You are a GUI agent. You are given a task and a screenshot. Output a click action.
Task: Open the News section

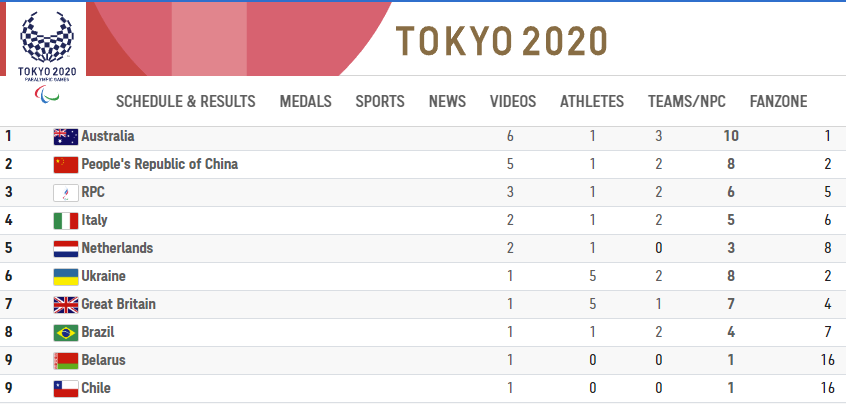point(447,101)
